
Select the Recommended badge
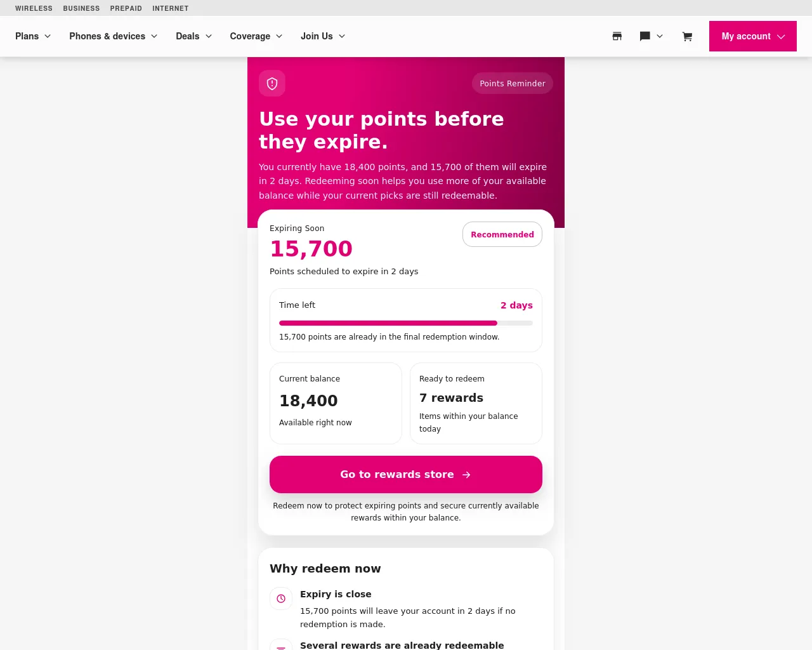[x=502, y=234]
